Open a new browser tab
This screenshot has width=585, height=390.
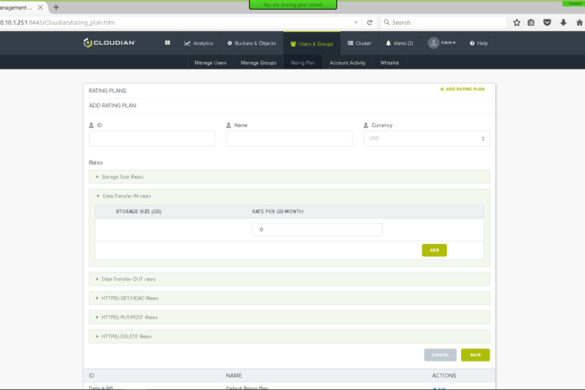[56, 7]
